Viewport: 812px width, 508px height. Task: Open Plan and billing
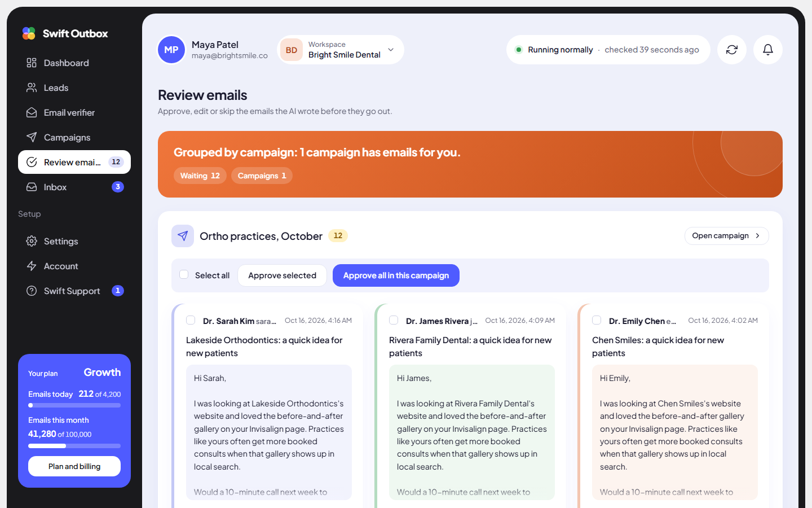click(x=74, y=466)
